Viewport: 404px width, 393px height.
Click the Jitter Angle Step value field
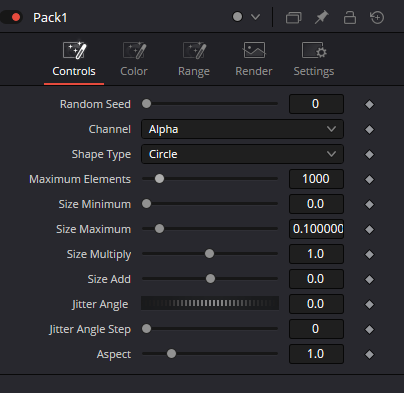(x=316, y=329)
